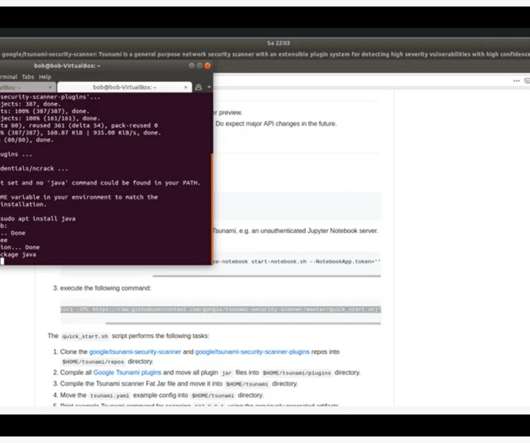
Task: Click the 'Move the tsunami.yaml example config' step
Action: coord(161,395)
